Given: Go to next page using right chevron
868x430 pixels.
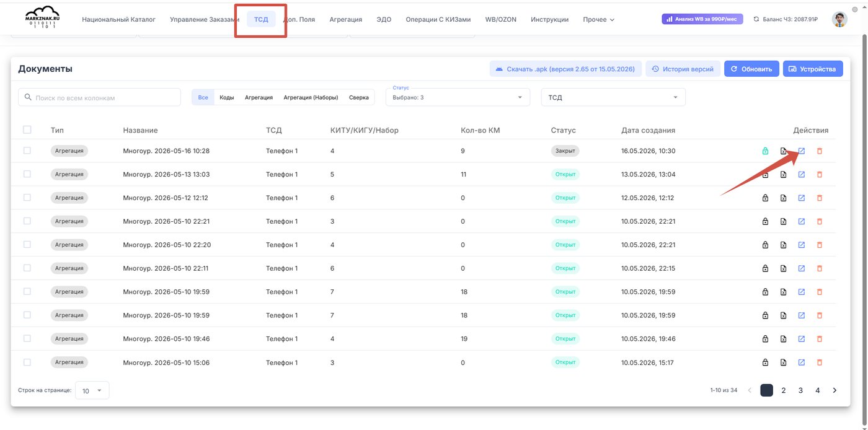Looking at the screenshot, I should (835, 390).
